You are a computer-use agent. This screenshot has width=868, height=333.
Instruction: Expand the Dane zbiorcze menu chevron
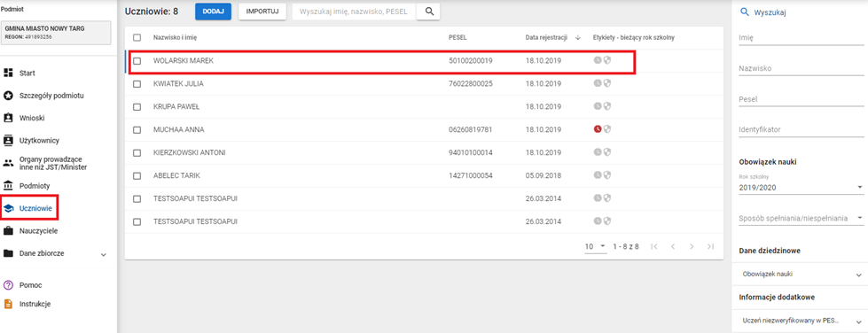click(104, 254)
